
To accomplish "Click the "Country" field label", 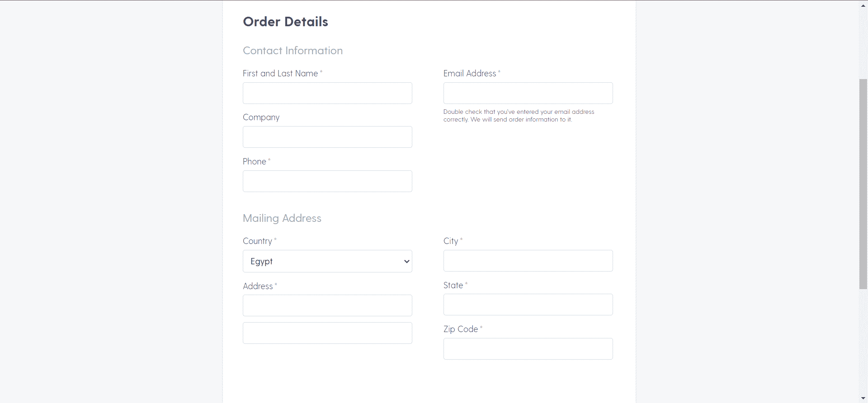I will tap(257, 241).
